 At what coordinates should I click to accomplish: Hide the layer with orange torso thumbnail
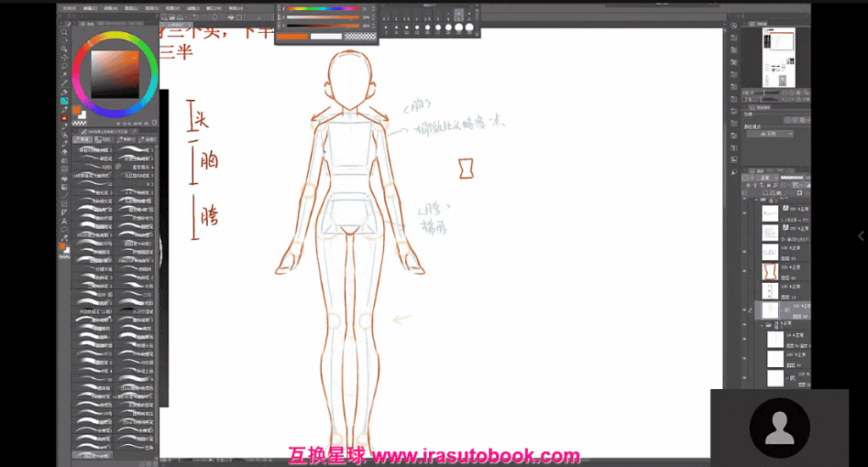745,271
